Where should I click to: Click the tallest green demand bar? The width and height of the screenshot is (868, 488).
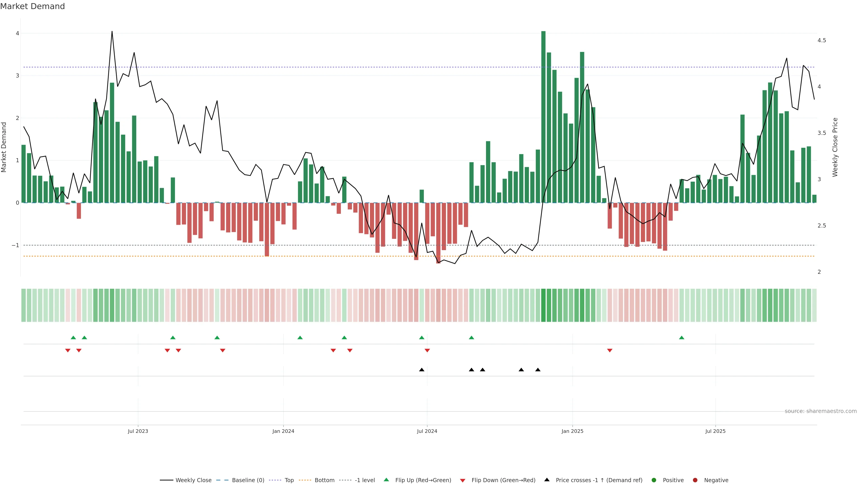coord(543,117)
